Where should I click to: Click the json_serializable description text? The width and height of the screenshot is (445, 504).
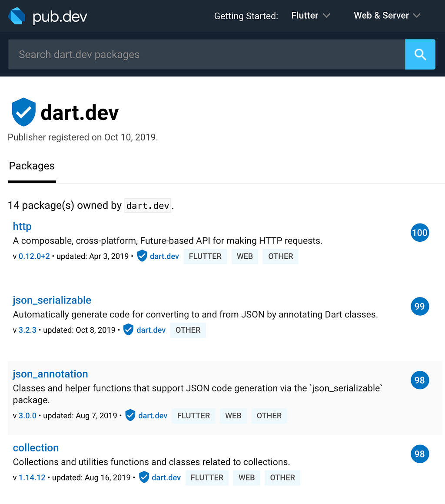point(196,314)
